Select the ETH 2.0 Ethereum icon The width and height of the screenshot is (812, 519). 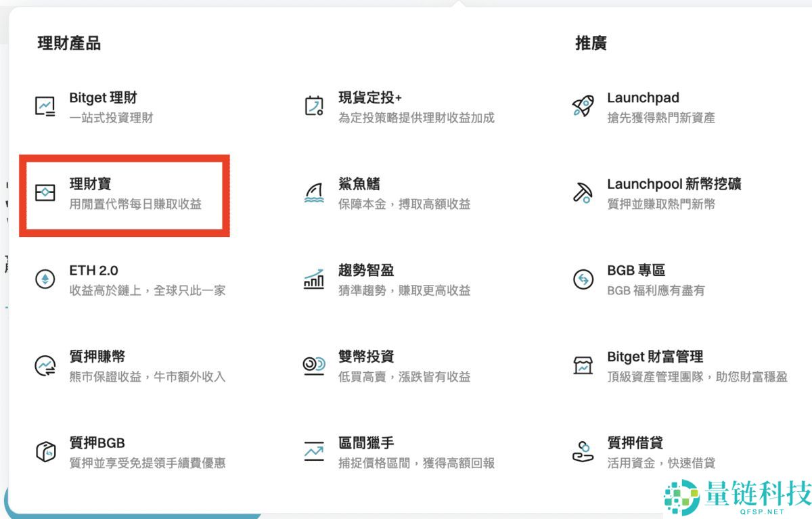point(45,278)
